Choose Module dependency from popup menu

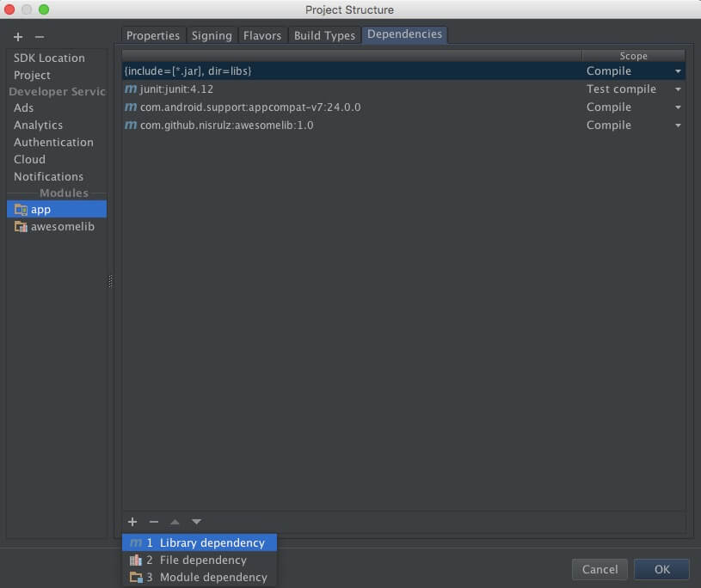(213, 577)
